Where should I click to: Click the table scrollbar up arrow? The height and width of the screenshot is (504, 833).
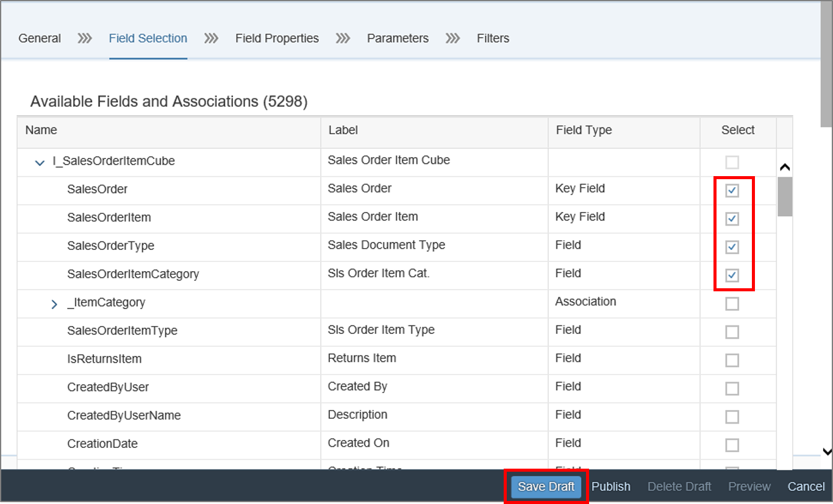[x=785, y=167]
